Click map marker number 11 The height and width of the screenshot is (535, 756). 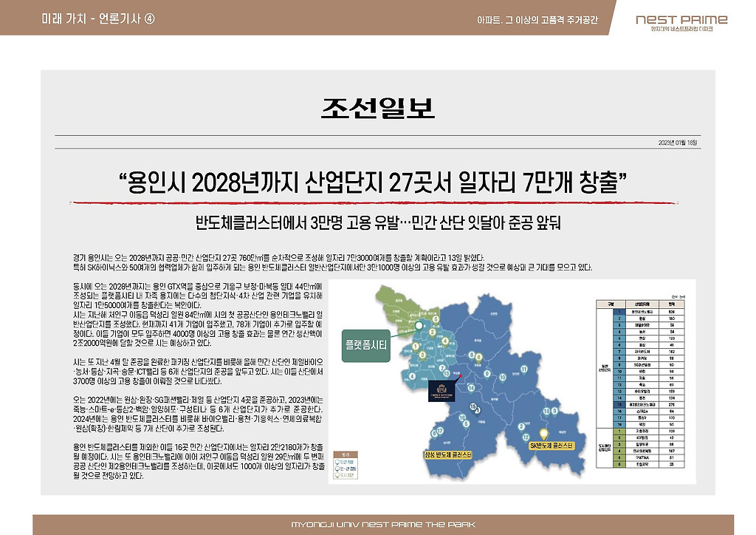click(x=524, y=370)
